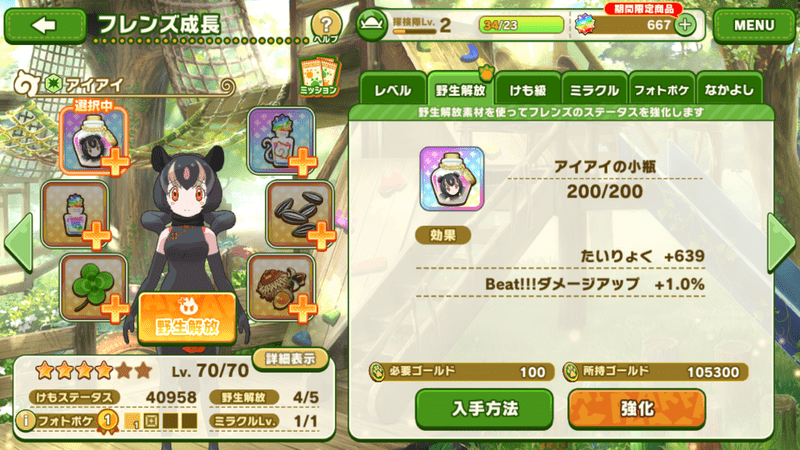
Task: Switch to the なかよし tab
Action: (x=729, y=90)
